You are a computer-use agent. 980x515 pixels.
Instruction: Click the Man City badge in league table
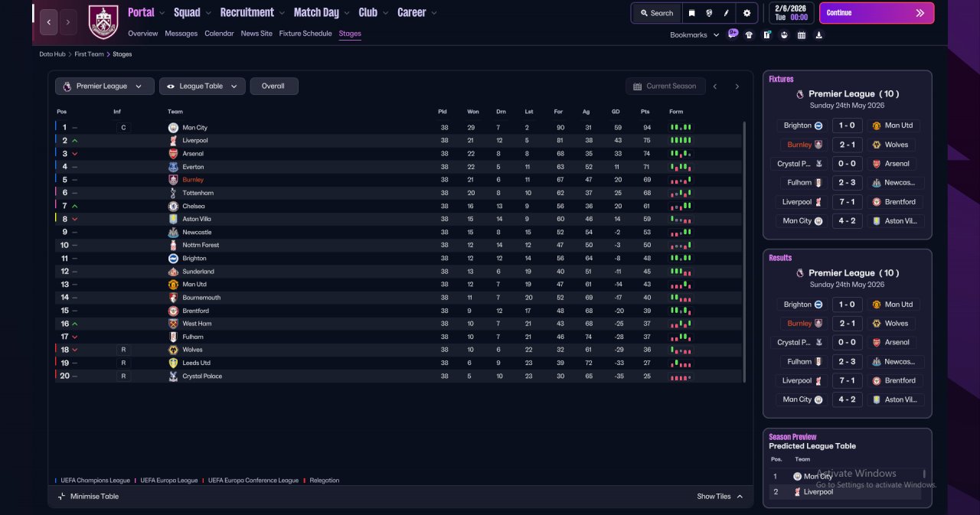click(x=173, y=128)
